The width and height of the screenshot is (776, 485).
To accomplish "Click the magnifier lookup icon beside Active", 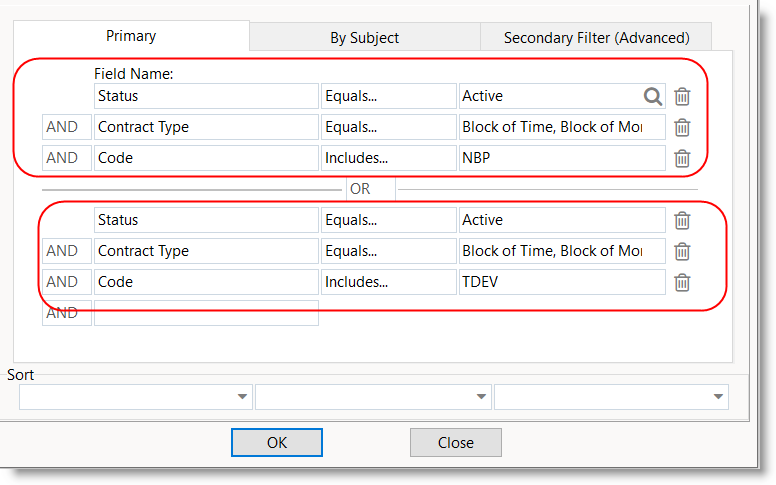I will click(652, 96).
